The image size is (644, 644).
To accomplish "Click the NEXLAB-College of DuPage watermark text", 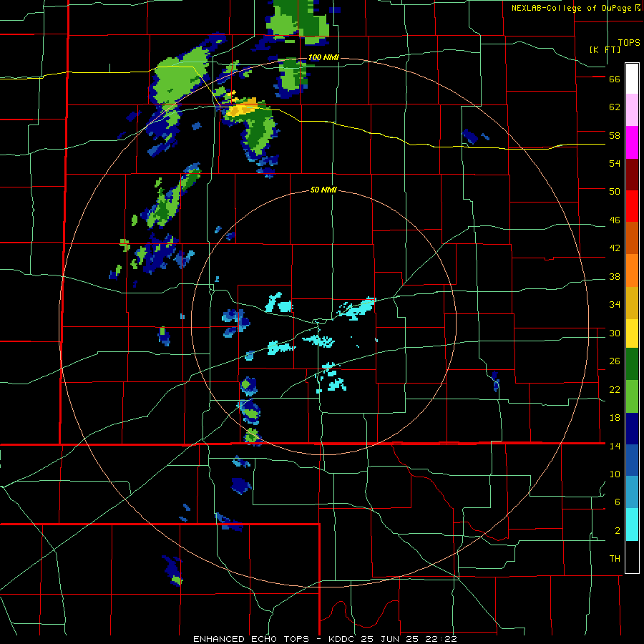I will [576, 8].
